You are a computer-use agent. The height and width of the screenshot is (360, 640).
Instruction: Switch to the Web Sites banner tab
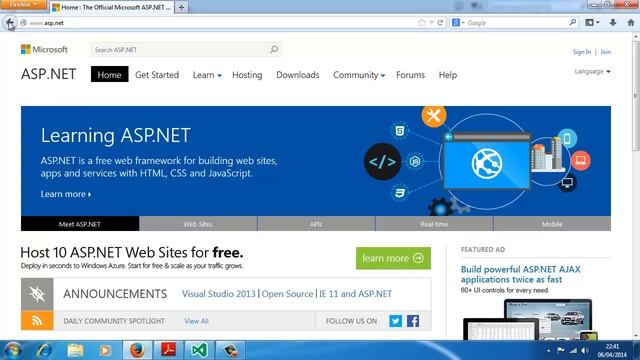[x=198, y=224]
